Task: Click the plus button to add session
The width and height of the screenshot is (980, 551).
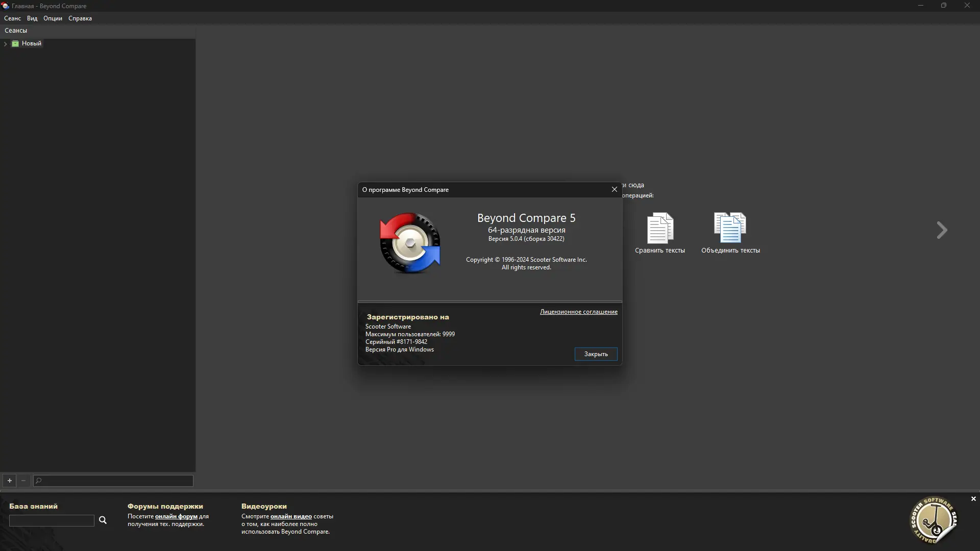Action: pos(9,481)
